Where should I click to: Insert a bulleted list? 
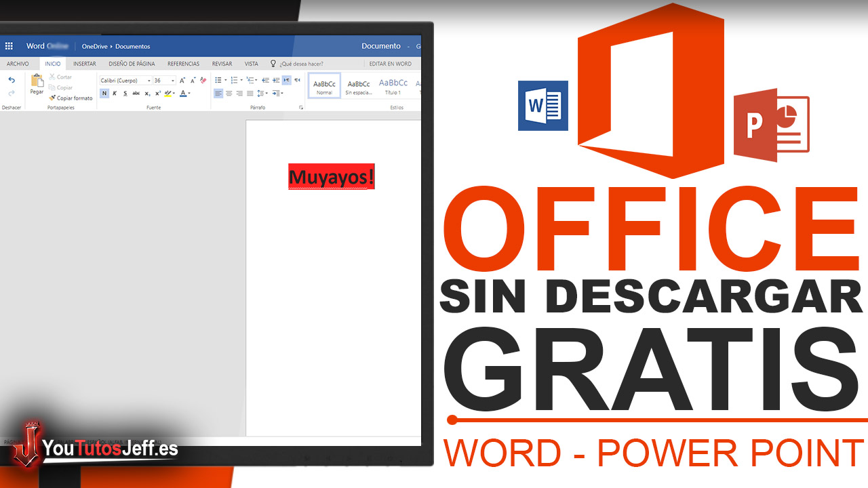(x=218, y=80)
